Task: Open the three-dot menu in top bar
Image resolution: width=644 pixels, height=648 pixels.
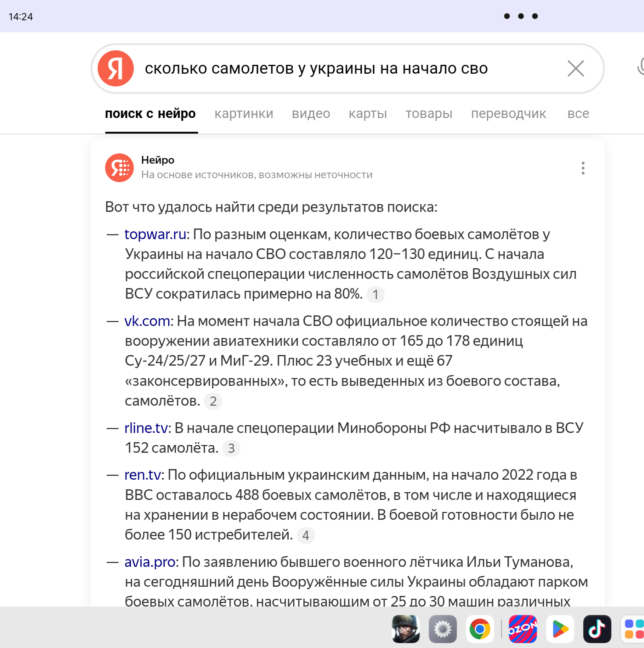Action: click(x=521, y=16)
